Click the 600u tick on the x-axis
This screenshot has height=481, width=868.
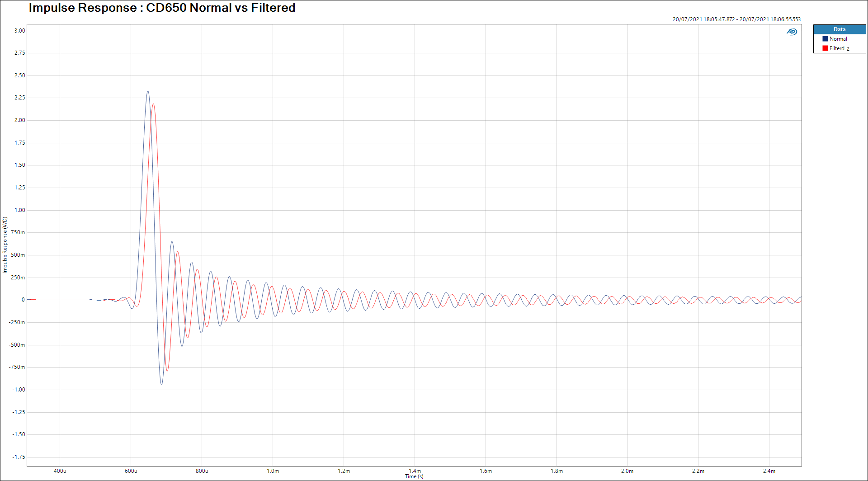click(x=131, y=471)
